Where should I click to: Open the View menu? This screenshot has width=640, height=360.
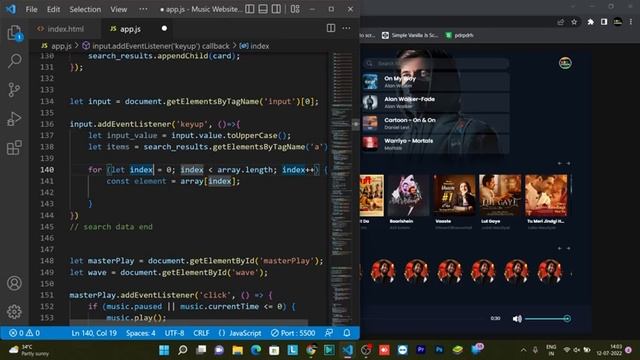pos(118,9)
